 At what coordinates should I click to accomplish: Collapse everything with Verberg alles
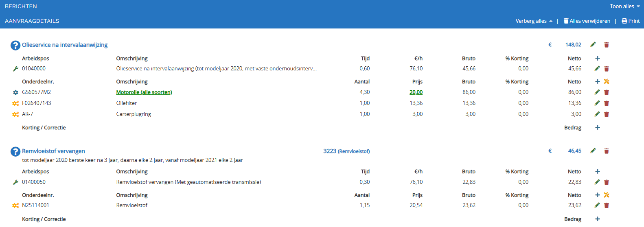[534, 21]
